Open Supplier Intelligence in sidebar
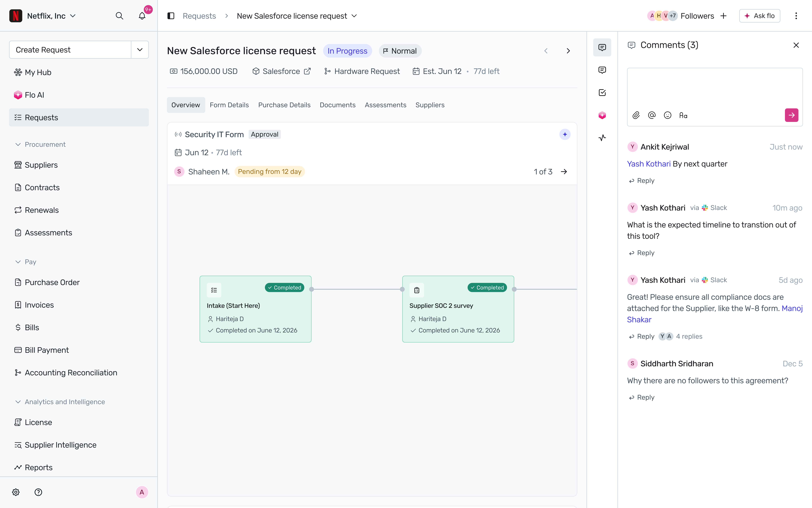The width and height of the screenshot is (812, 508). point(79,445)
